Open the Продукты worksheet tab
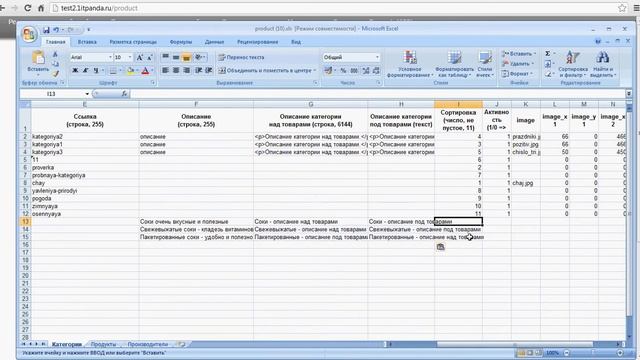 pos(103,344)
